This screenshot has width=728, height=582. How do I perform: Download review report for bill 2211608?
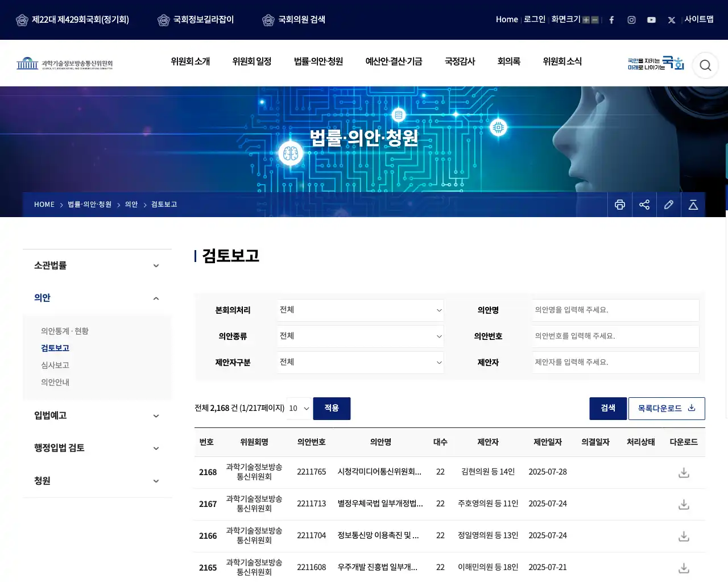coord(684,568)
